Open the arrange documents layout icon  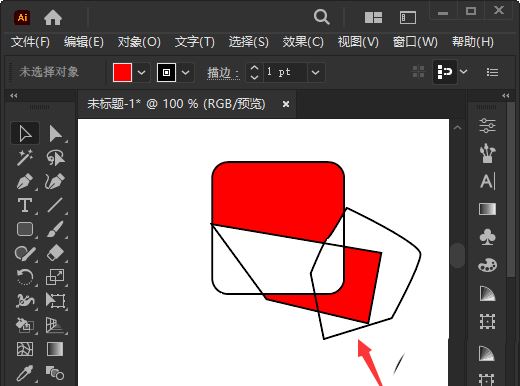(373, 17)
